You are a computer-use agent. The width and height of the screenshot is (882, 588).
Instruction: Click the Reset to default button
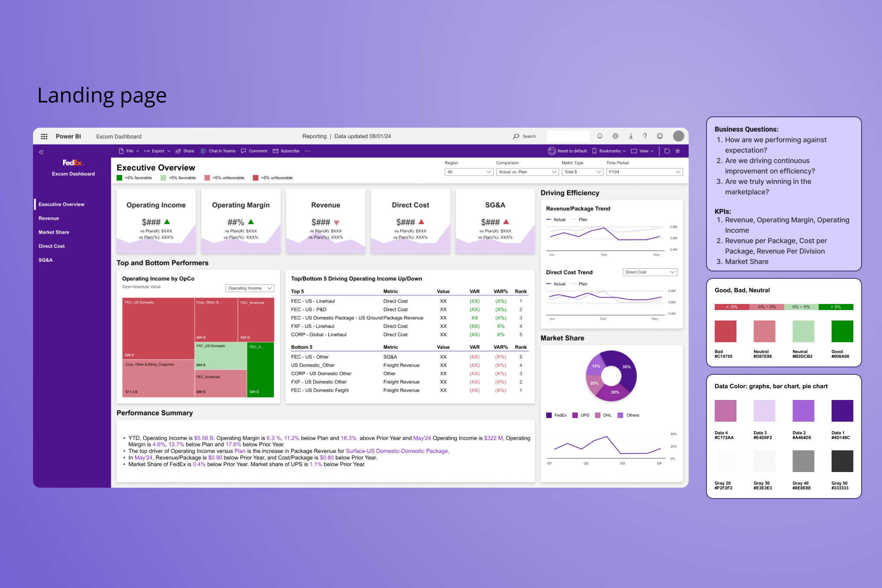pyautogui.click(x=567, y=151)
